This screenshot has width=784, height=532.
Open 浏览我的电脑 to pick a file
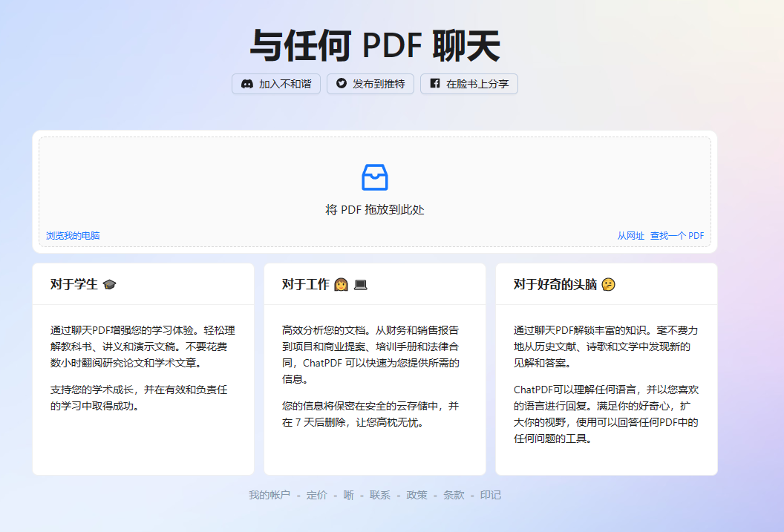71,235
